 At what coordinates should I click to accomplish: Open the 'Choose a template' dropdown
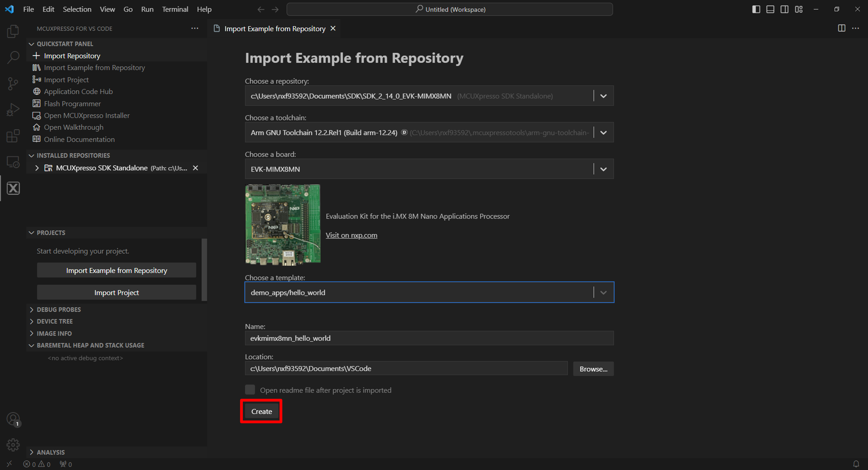click(x=603, y=292)
